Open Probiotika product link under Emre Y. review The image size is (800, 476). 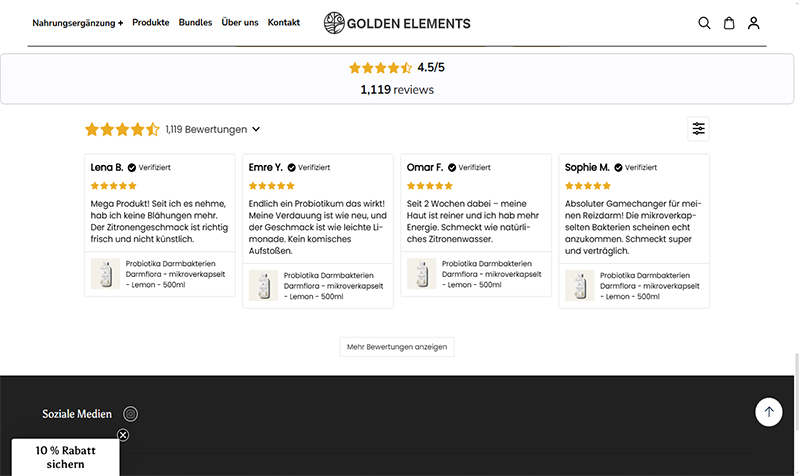pos(333,286)
